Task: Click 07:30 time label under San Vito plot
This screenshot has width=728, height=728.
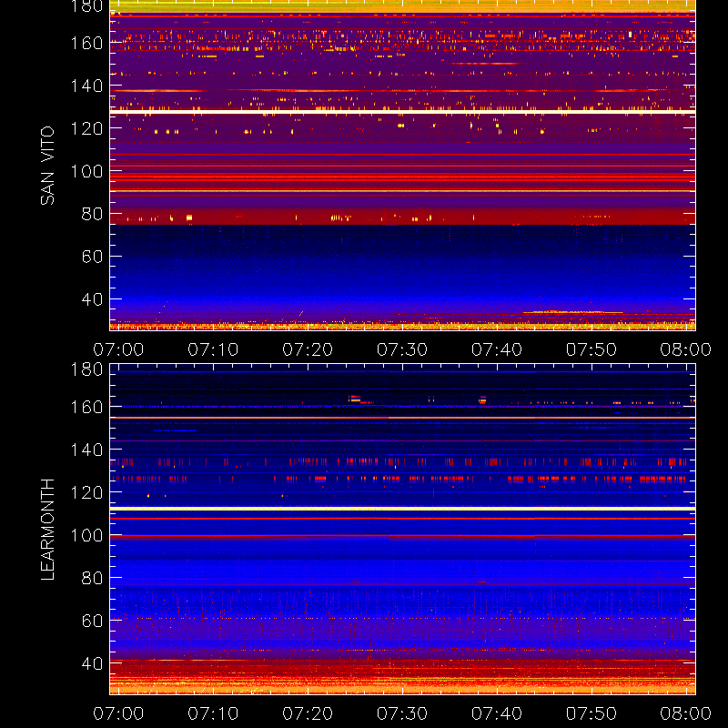Action: pyautogui.click(x=402, y=349)
